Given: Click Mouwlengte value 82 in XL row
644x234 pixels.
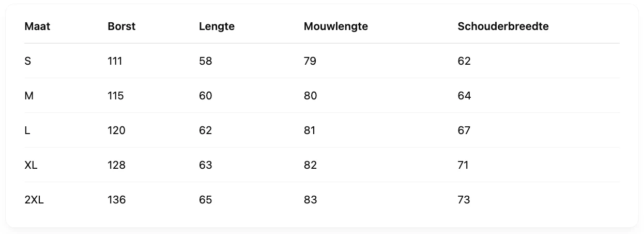Looking at the screenshot, I should (x=311, y=165).
